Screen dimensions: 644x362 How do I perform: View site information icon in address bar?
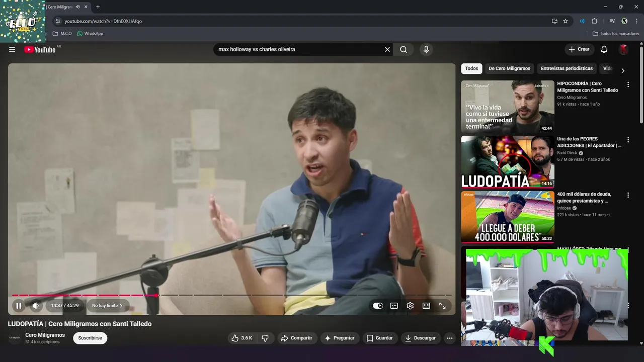(x=58, y=21)
